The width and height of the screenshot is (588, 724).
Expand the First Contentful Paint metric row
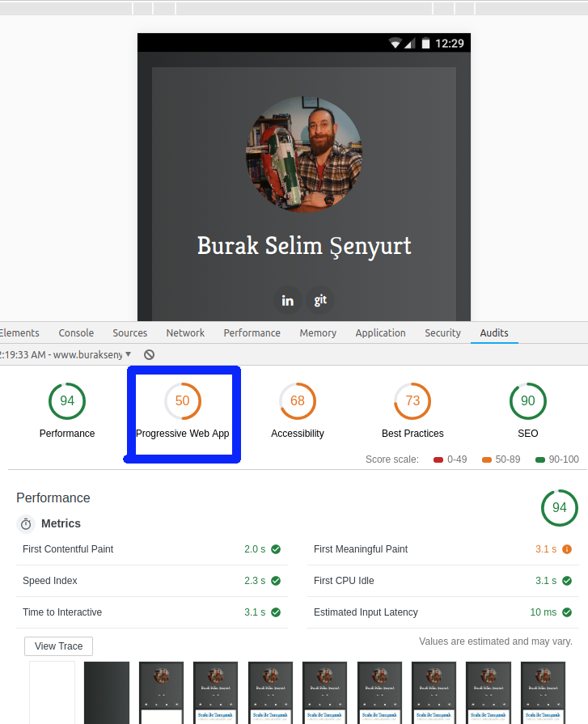tap(151, 549)
